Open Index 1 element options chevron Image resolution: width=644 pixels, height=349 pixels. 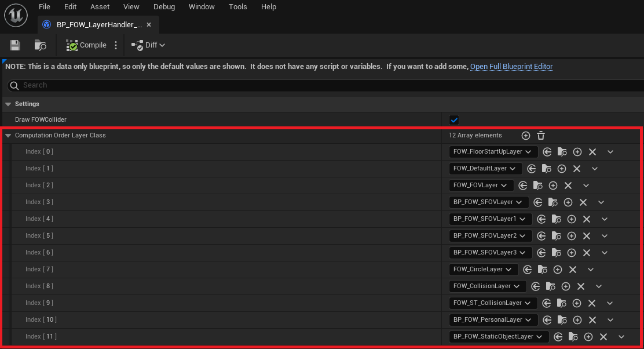click(x=595, y=169)
